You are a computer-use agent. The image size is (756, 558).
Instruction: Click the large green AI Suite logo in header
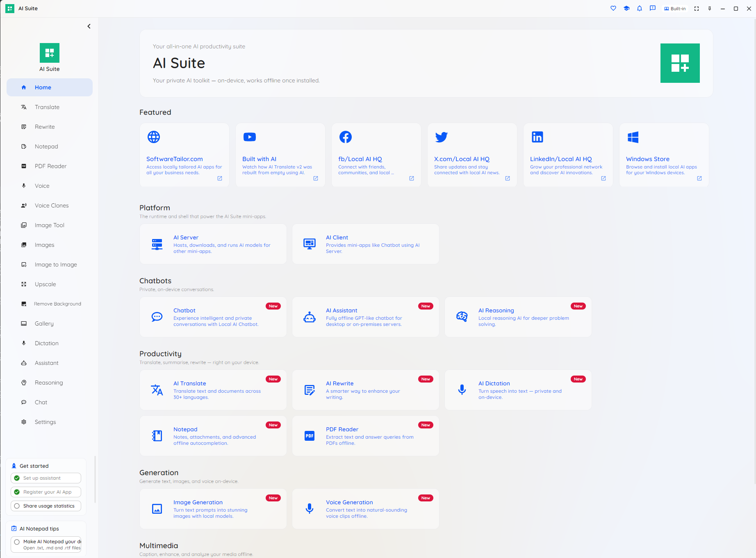[x=680, y=63]
